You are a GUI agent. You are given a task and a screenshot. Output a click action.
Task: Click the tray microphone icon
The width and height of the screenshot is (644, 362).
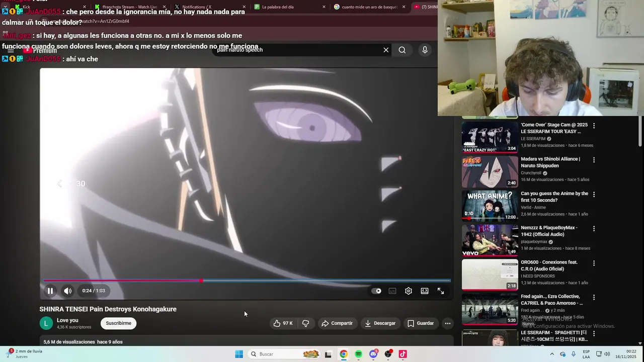click(574, 354)
